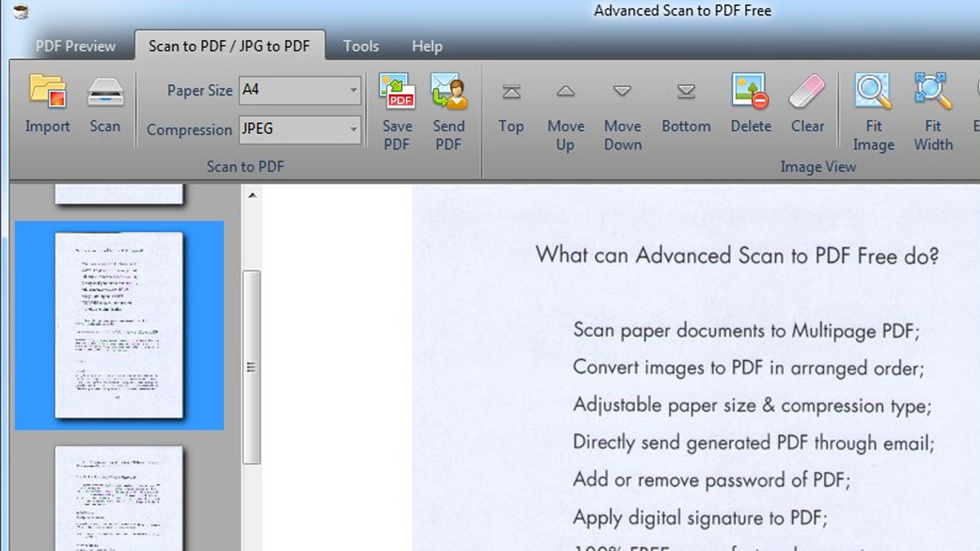980x551 pixels.
Task: Click the Move Up arrow icon
Action: click(566, 91)
